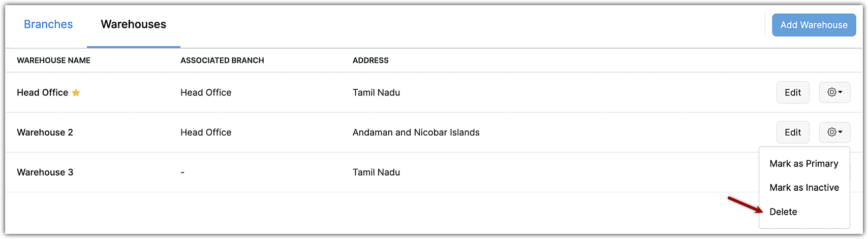Click the Associated Branch column header
The height and width of the screenshot is (239, 868).
[x=222, y=60]
